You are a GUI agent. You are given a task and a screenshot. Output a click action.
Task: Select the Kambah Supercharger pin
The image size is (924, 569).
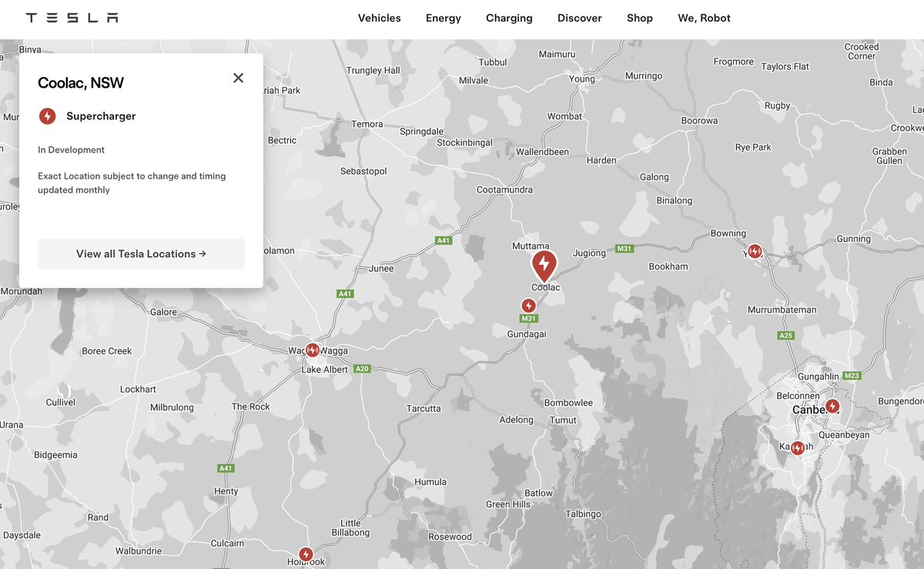798,447
